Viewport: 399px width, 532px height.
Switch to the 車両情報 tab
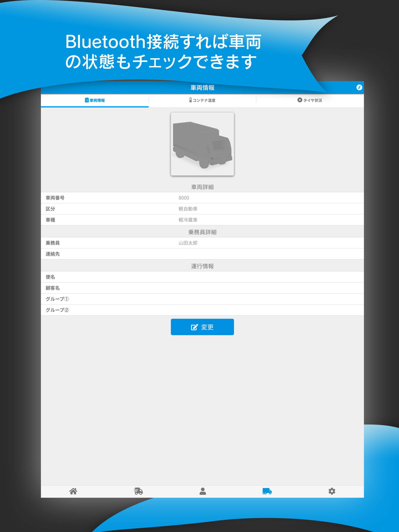click(95, 100)
